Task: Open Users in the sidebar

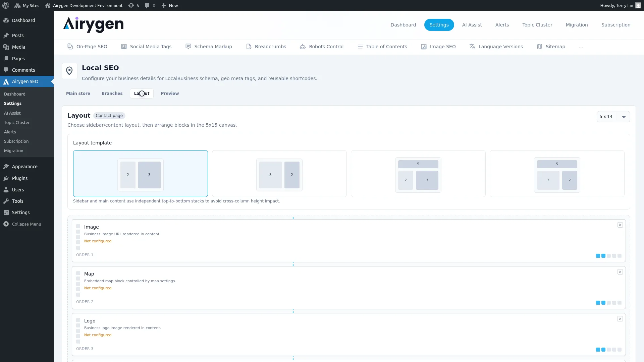Action: pos(27,190)
